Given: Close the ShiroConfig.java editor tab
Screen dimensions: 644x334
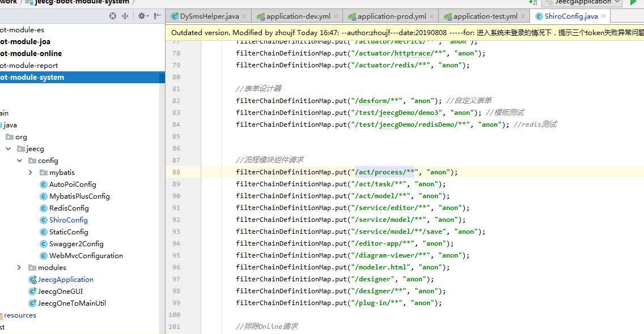Looking at the screenshot, I should click(603, 16).
